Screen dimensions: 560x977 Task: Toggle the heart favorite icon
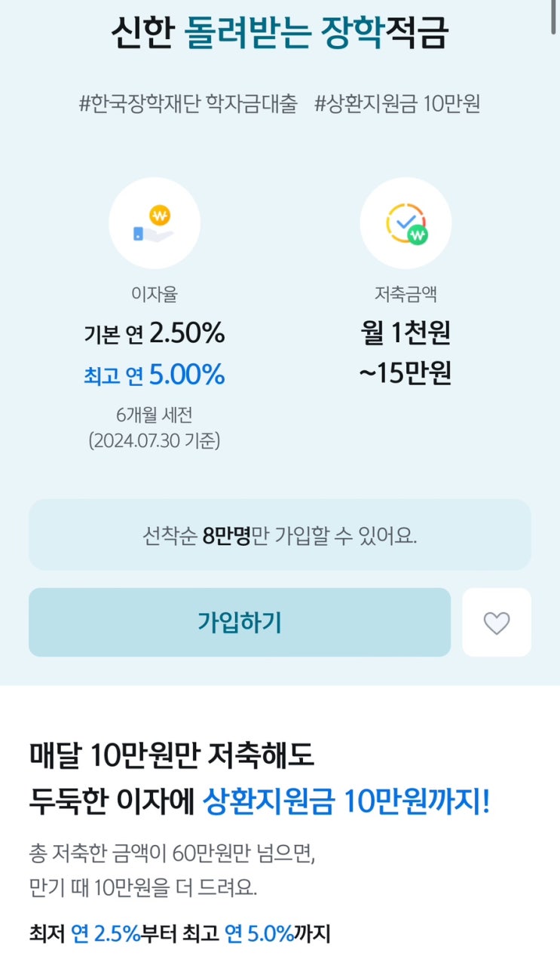[x=497, y=623]
